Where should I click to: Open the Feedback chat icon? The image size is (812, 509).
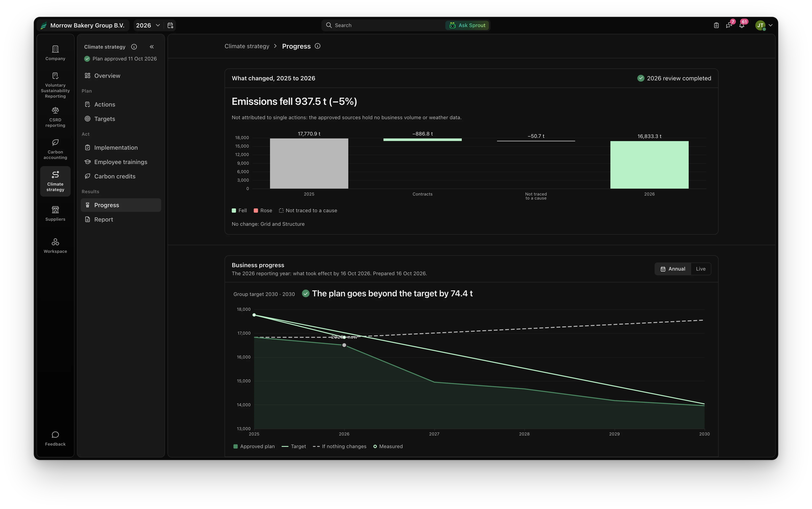point(55,439)
